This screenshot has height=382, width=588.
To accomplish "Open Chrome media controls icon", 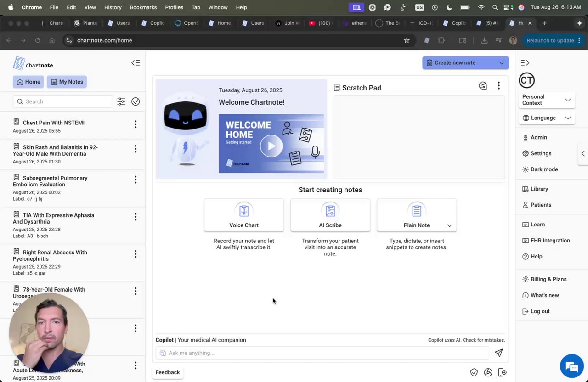I will tap(498, 40).
